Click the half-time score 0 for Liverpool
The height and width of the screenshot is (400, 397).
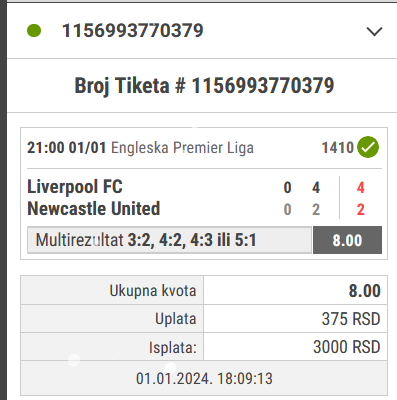tap(287, 188)
